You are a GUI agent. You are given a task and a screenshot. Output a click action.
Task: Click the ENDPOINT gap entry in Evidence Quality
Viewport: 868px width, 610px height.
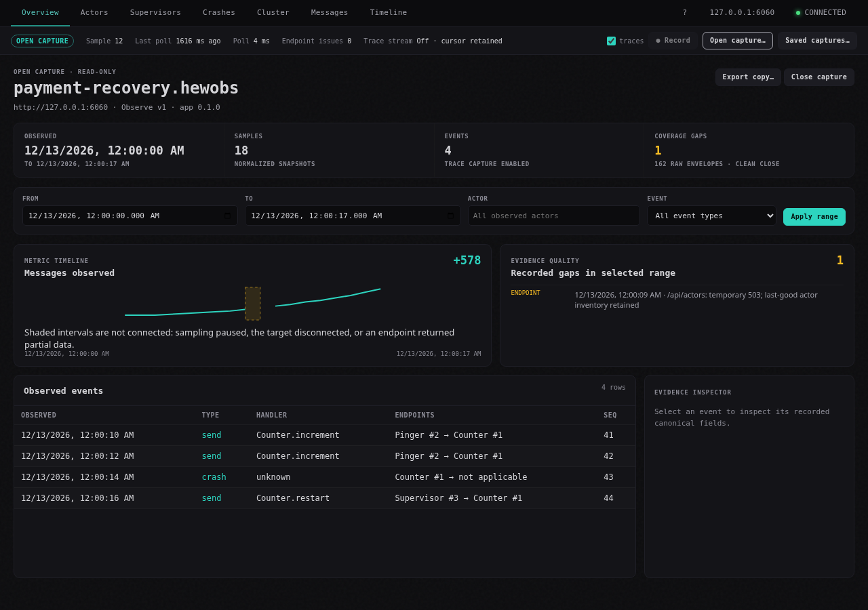(677, 300)
